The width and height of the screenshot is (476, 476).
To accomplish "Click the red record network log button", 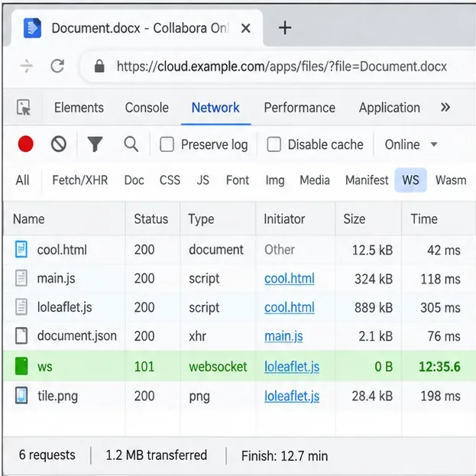I will [x=25, y=144].
